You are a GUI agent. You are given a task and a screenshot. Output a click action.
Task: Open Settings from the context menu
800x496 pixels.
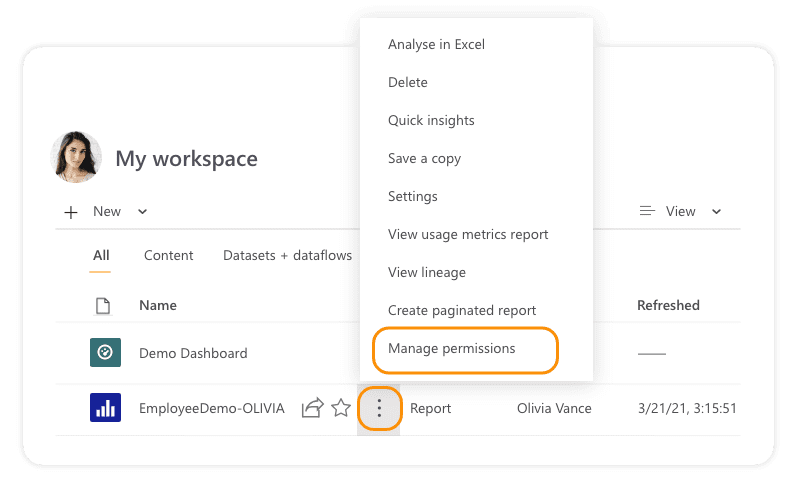412,196
